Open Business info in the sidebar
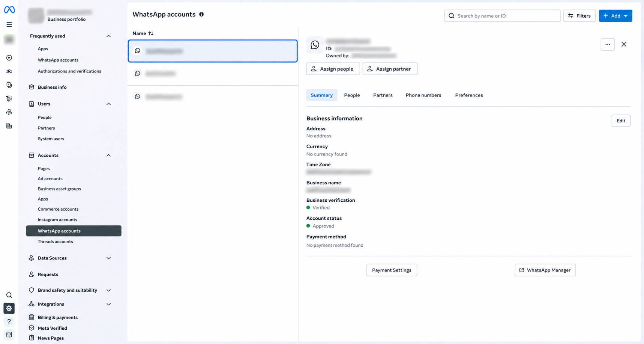 point(52,87)
